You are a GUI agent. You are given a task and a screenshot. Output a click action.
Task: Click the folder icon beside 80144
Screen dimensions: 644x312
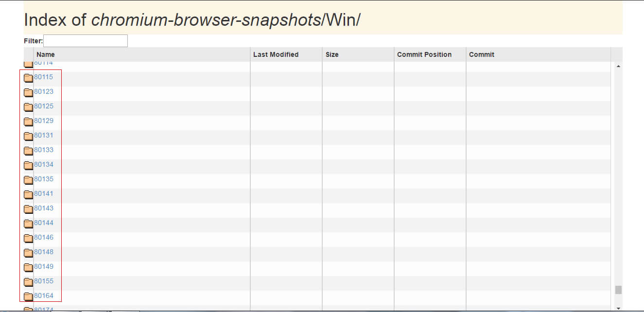click(29, 224)
